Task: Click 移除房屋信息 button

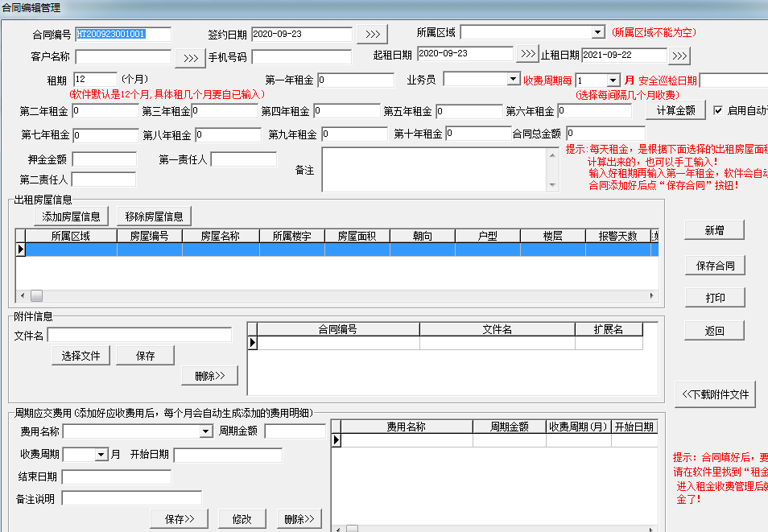Action: point(154,217)
